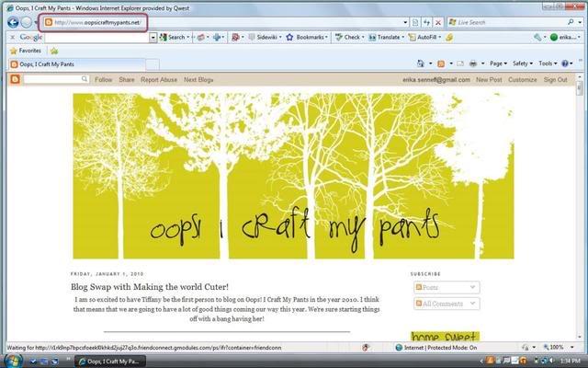Open a new blank tab
The width and height of the screenshot is (588, 368).
point(153,64)
